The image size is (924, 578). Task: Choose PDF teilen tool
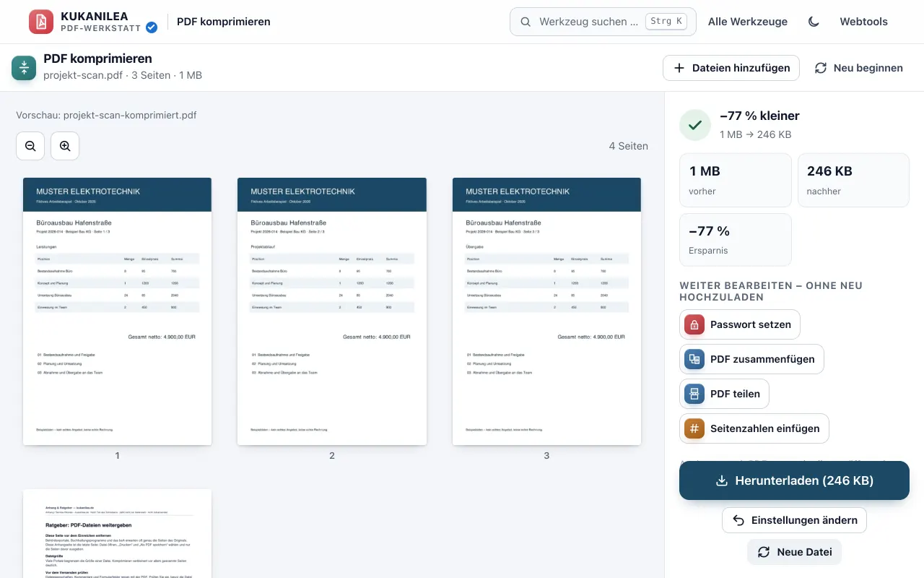[x=724, y=394]
